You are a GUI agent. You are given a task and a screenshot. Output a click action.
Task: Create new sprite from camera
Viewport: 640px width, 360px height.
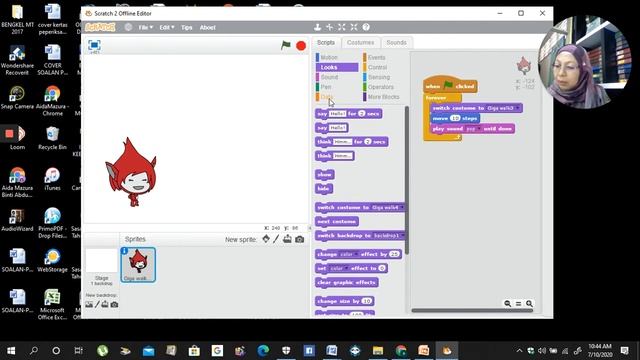300,240
